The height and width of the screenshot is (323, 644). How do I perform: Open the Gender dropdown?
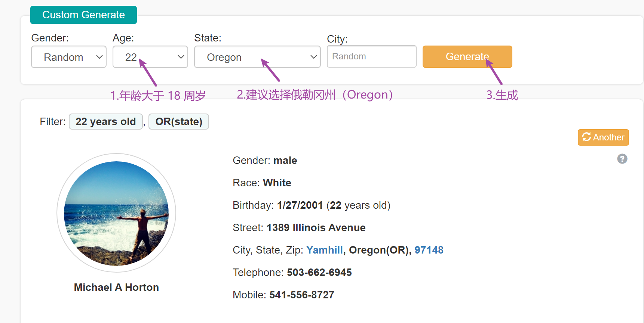[69, 57]
